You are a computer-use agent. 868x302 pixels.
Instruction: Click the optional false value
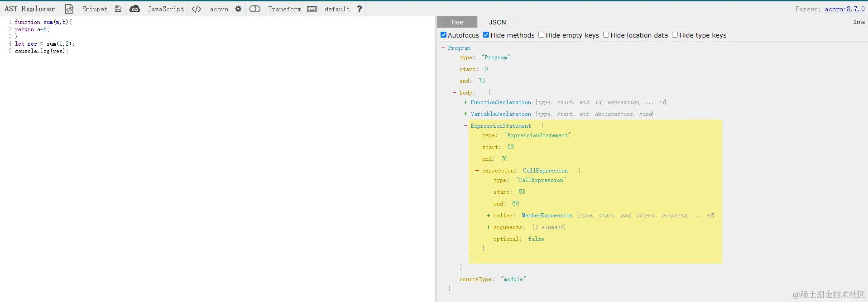tap(536, 239)
